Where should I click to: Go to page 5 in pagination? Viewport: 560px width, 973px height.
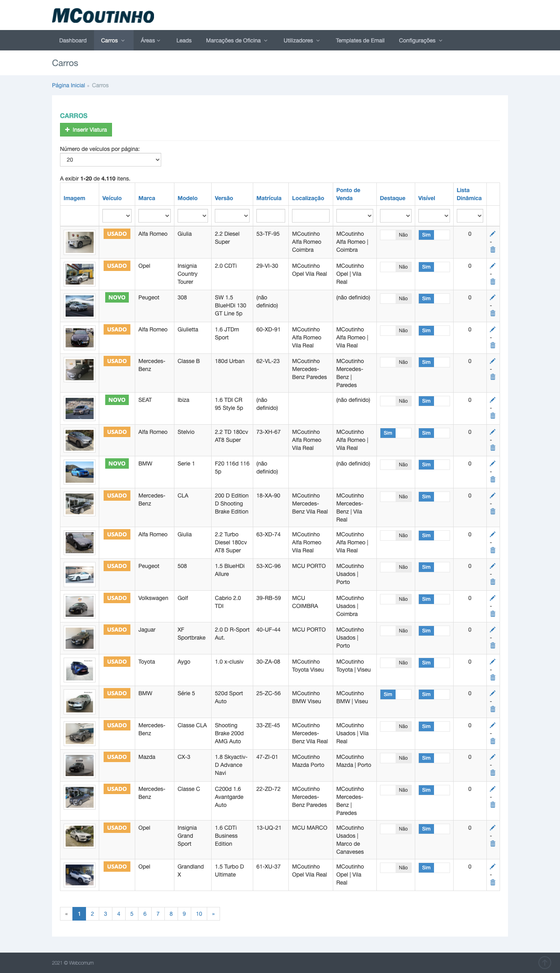132,914
